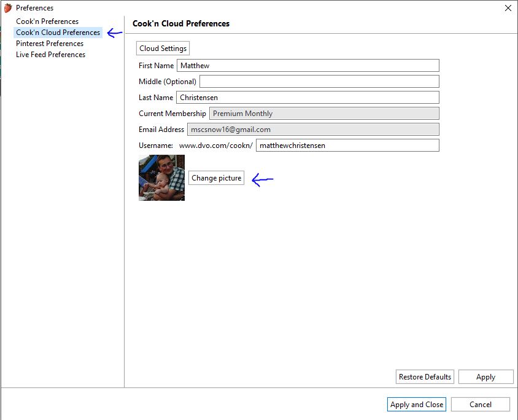
Task: Close the Preferences dialog window
Action: [x=508, y=8]
